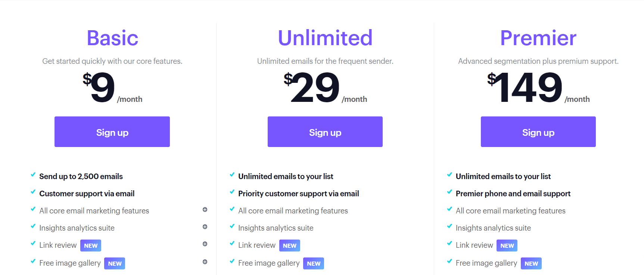The image size is (644, 275).
Task: Click checkmark beside Priority customer support via email
Action: (x=232, y=192)
